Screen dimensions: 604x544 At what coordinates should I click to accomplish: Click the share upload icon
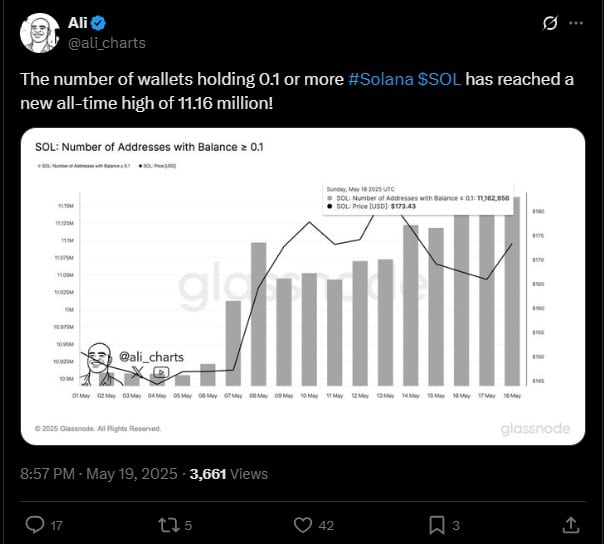point(571,525)
